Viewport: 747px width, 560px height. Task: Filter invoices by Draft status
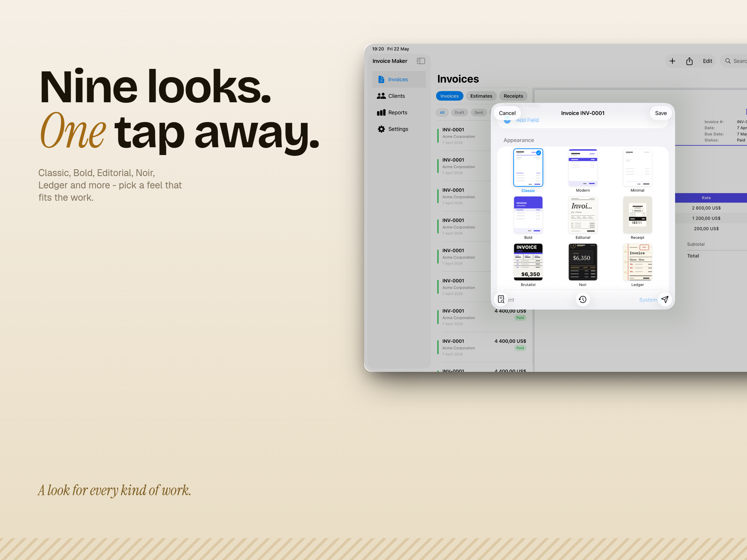[x=459, y=112]
